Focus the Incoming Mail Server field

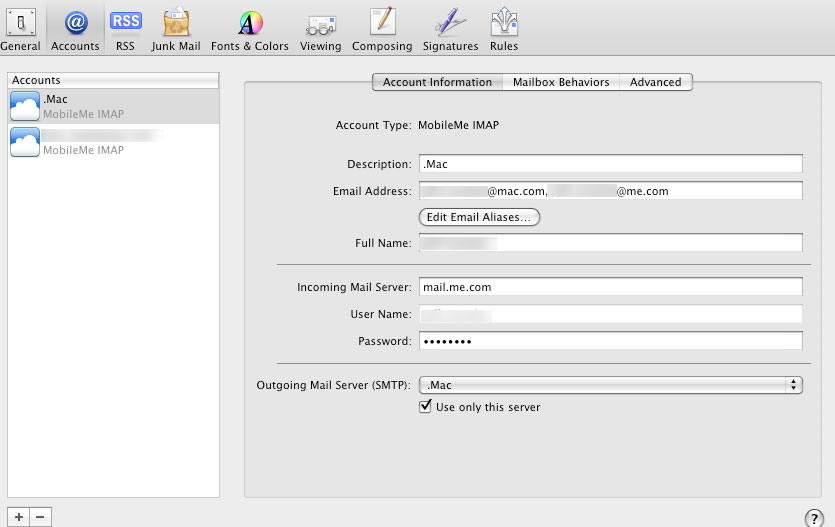[x=610, y=287]
